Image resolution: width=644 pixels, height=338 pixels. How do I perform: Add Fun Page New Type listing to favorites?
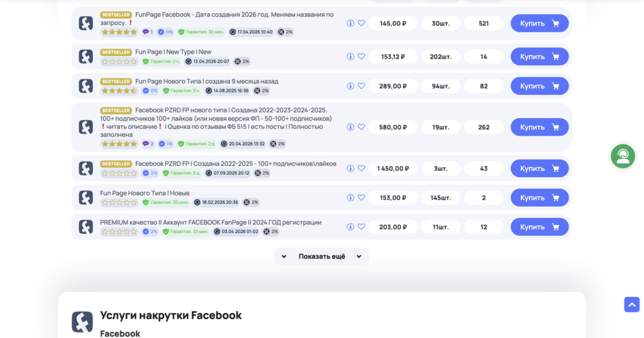pyautogui.click(x=362, y=57)
